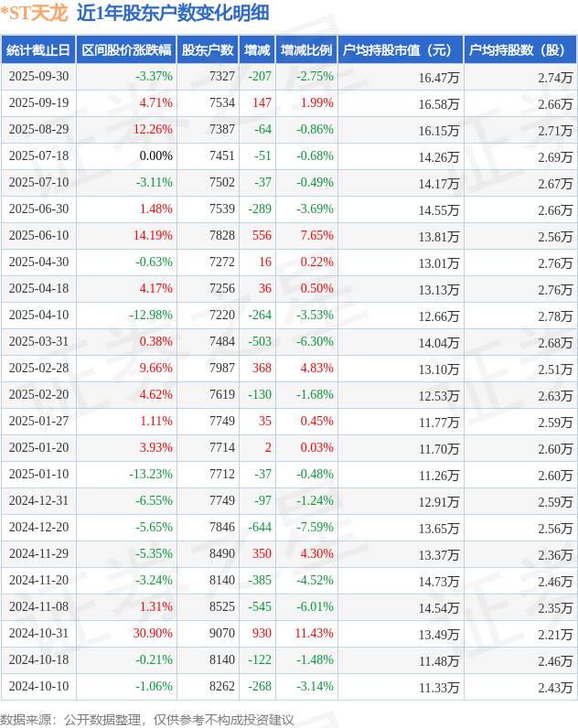This screenshot has height=728, width=578.
Task: Click the 30.90% price change value
Action: pyautogui.click(x=153, y=634)
